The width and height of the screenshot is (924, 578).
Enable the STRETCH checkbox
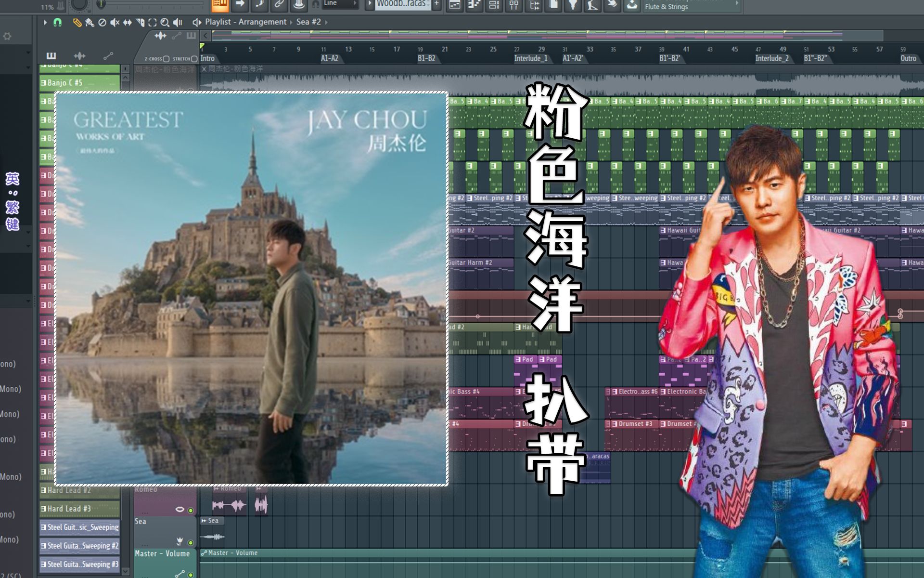[194, 59]
